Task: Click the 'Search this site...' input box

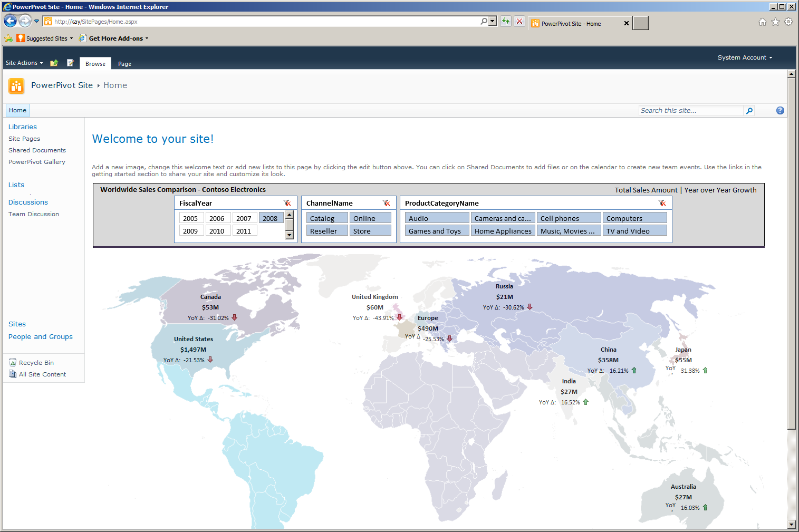Action: (691, 110)
